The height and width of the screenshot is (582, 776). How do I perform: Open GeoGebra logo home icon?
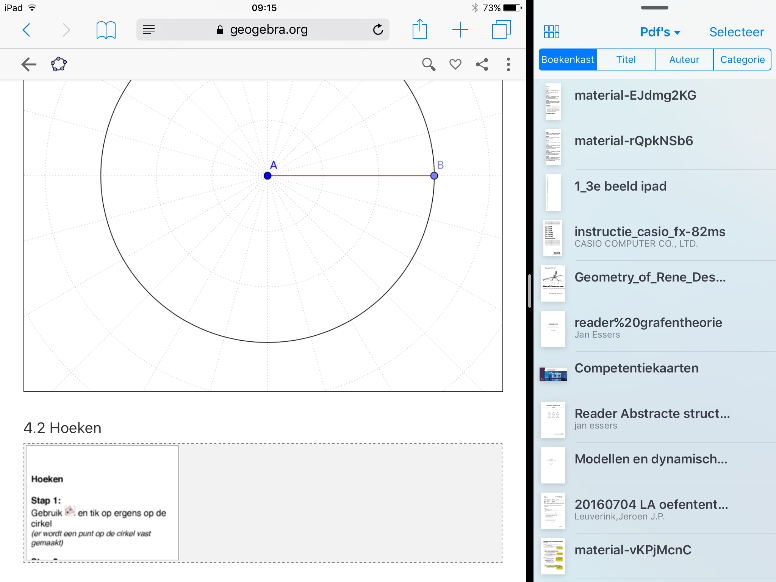59,64
